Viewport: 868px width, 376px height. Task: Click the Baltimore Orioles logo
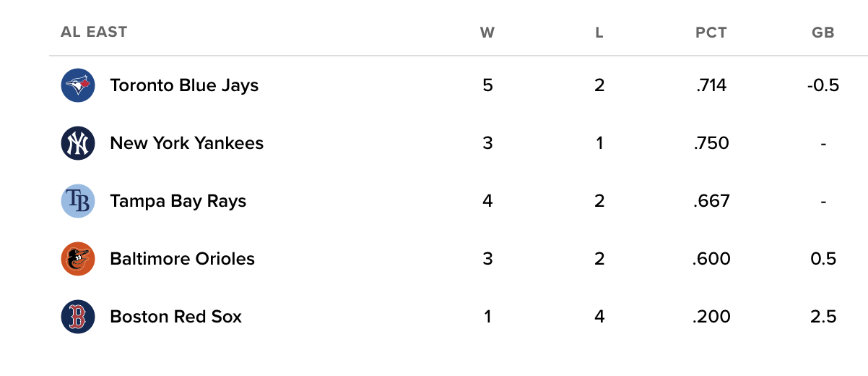point(78,259)
